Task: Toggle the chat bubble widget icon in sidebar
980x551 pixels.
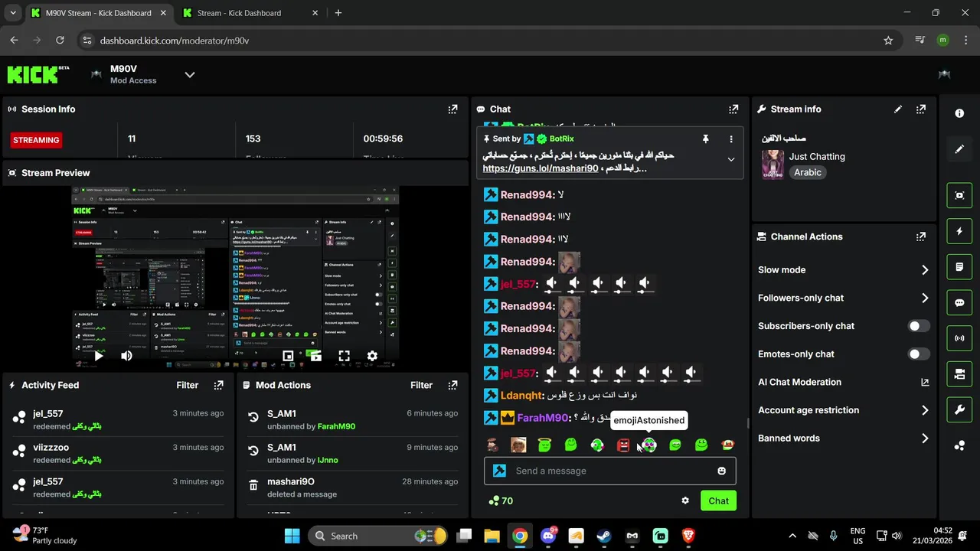Action: pos(959,302)
